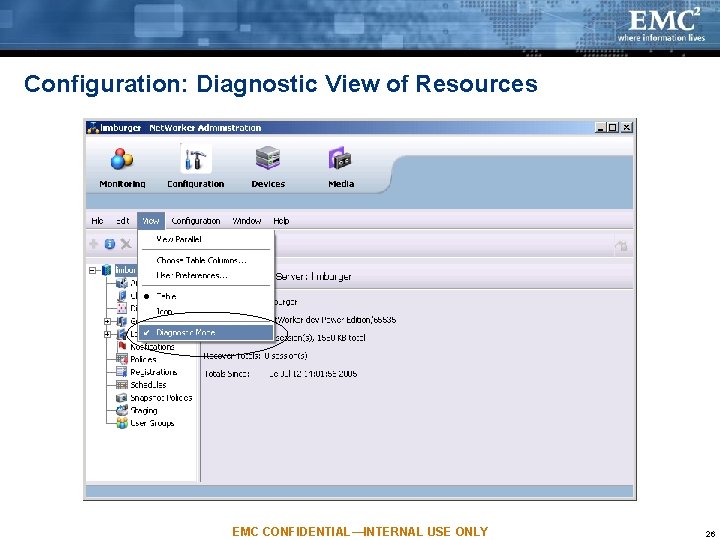Image resolution: width=720 pixels, height=540 pixels.
Task: Open the Help menu
Action: point(281,221)
